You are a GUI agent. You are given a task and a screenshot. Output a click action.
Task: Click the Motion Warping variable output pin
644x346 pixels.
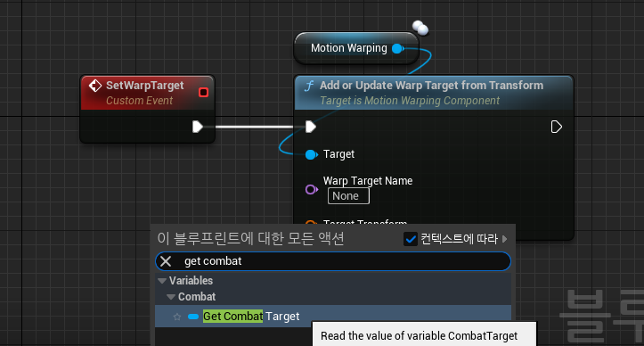click(x=397, y=48)
